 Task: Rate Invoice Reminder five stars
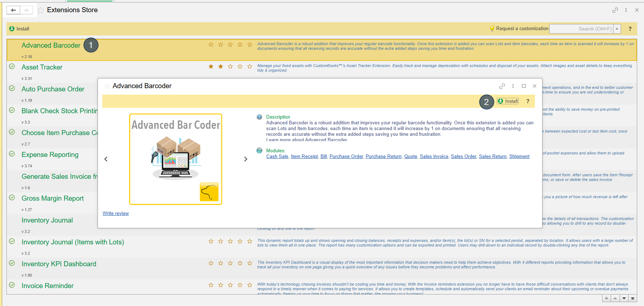point(250,285)
